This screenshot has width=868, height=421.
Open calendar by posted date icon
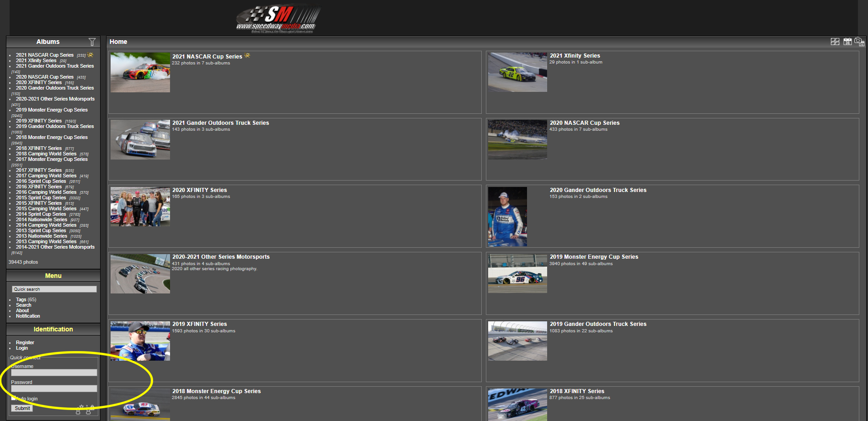click(847, 42)
